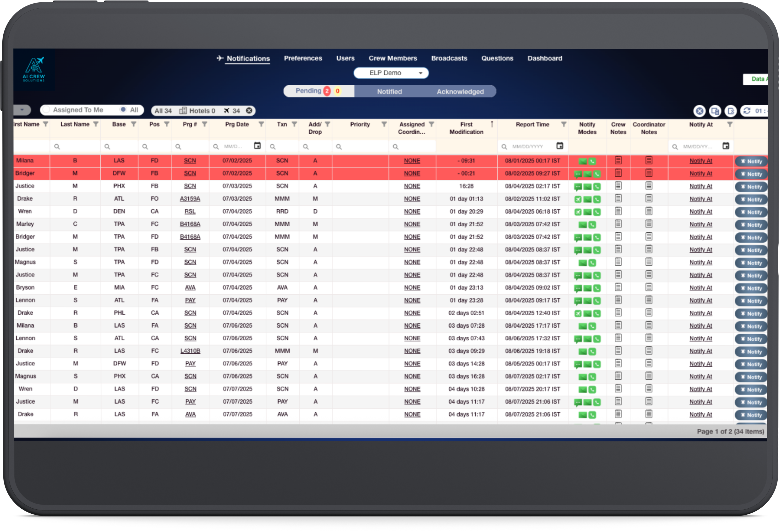Viewport: 780px width, 532px height.
Task: Open Crew Notes for Milana's first row
Action: pyautogui.click(x=618, y=160)
